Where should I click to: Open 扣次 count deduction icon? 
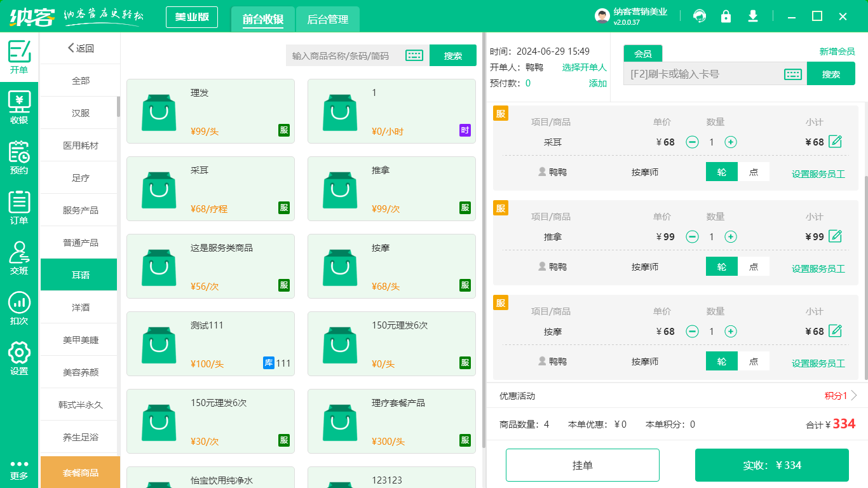(x=19, y=309)
